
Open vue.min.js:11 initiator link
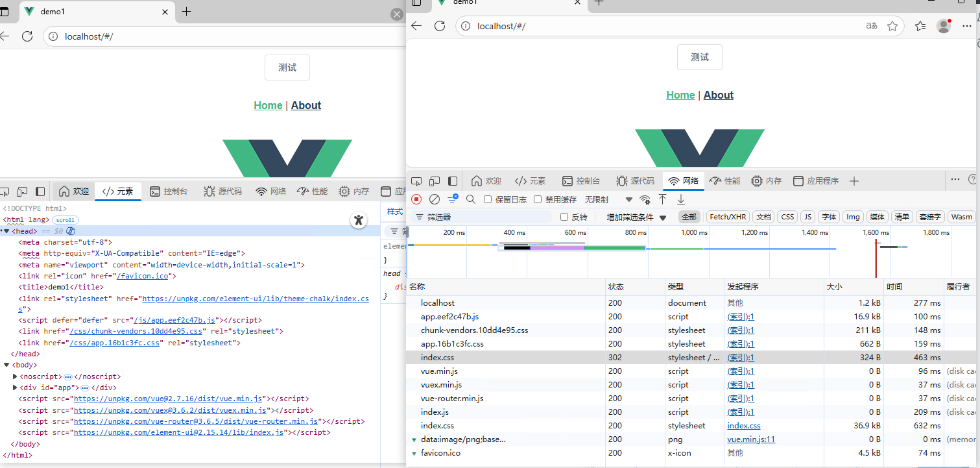tap(751, 439)
